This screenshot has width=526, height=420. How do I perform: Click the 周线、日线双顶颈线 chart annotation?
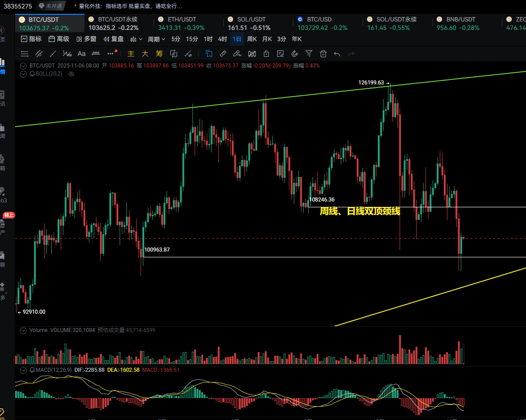(359, 211)
